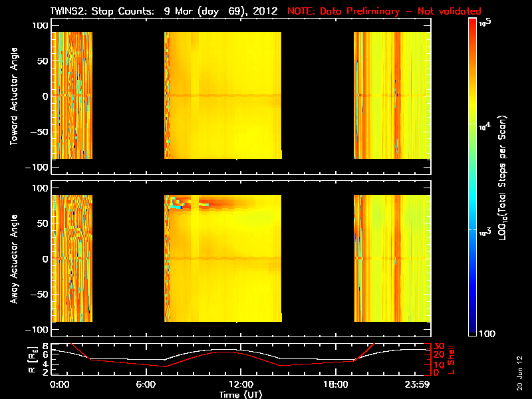Click the middle data block in Away panel
This screenshot has width=532, height=399.
coord(223,258)
